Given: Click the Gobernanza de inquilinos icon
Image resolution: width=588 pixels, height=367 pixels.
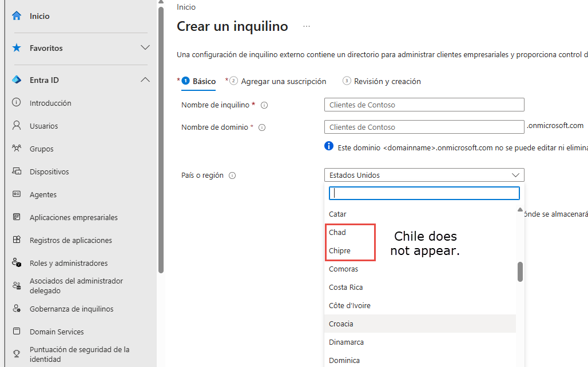Looking at the screenshot, I should click(x=17, y=309).
